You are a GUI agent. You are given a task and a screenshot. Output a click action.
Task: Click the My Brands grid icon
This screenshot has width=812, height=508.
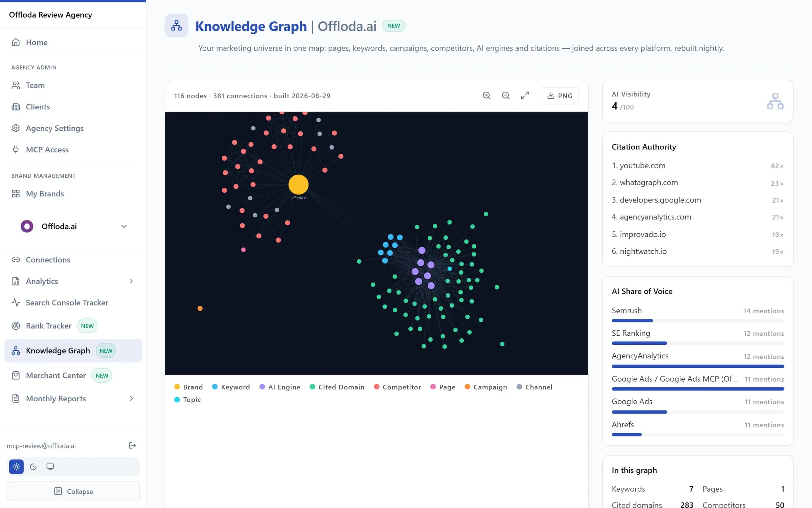click(x=16, y=193)
